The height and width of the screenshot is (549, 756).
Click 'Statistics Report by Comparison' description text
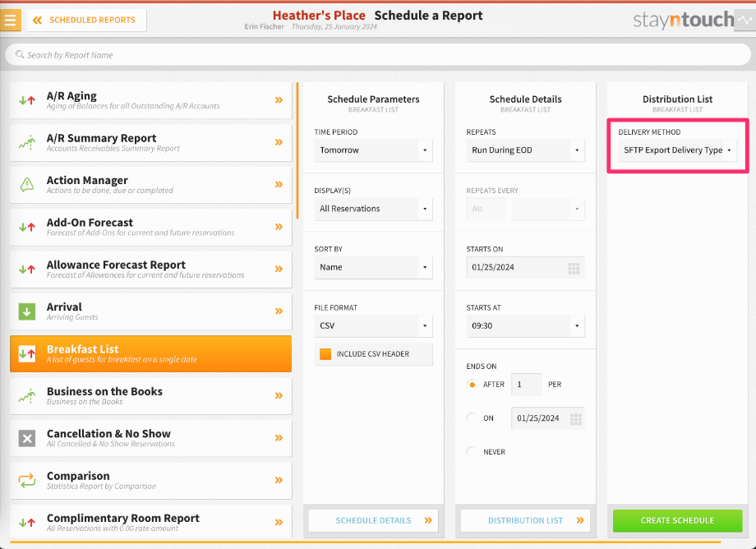(101, 487)
